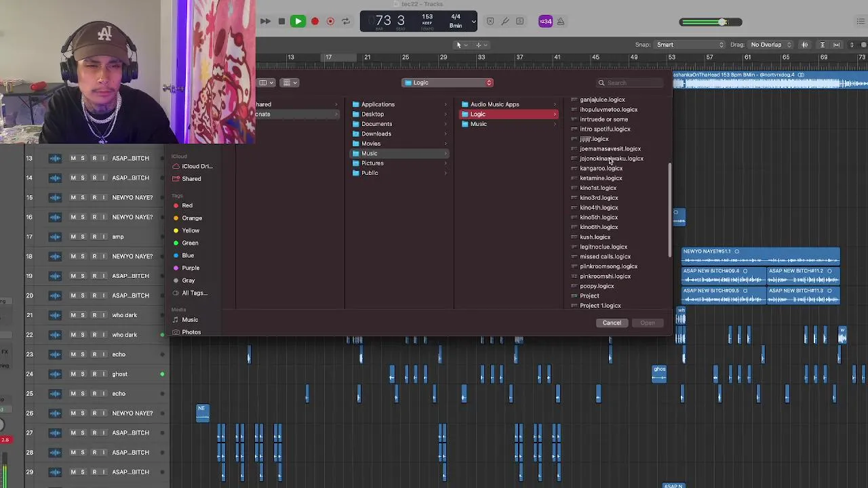Viewport: 868px width, 488px height.
Task: Toggle the purple count-in 1234 button
Action: [546, 21]
